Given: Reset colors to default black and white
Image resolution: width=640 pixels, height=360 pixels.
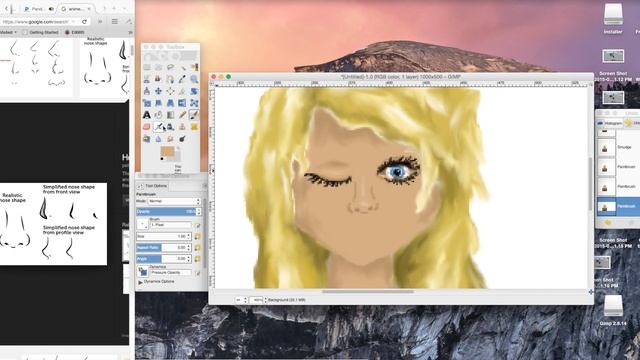Looking at the screenshot, I should tap(162, 159).
